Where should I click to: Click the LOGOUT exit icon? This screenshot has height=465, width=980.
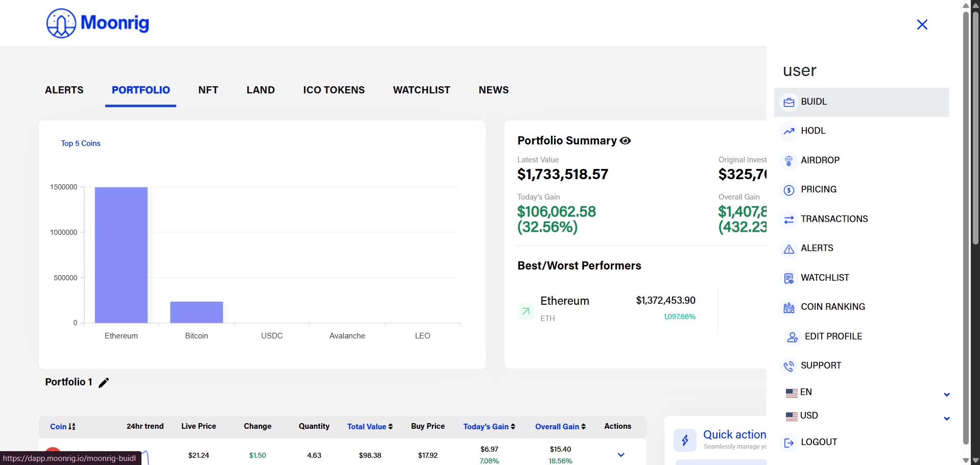click(x=789, y=443)
